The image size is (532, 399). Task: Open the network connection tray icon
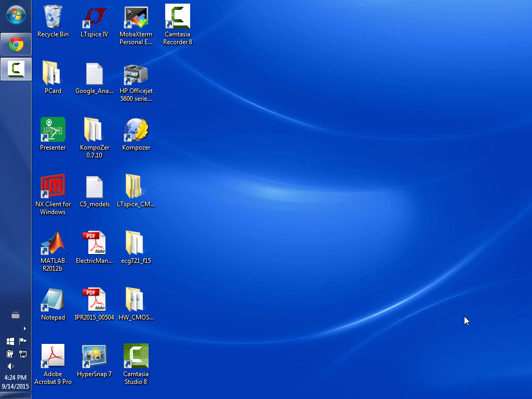(22, 354)
